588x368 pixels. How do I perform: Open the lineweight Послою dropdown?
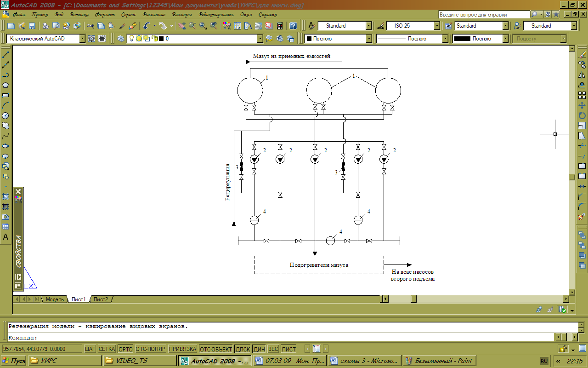pyautogui.click(x=506, y=39)
